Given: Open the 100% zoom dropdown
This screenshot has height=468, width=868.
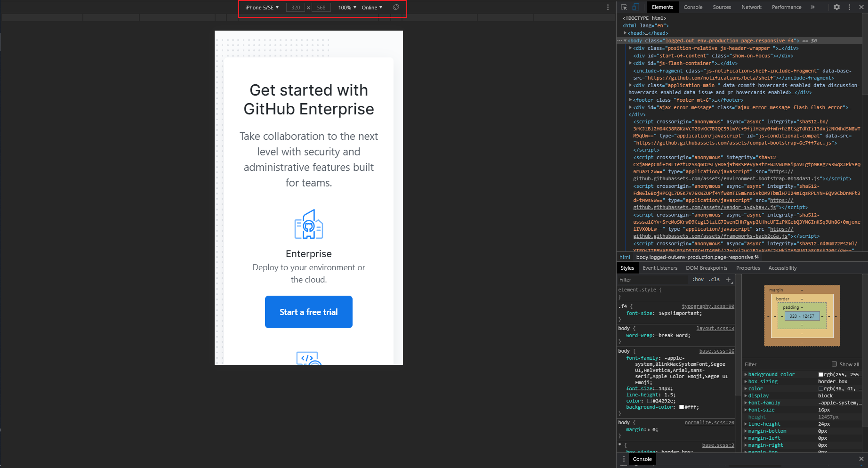Looking at the screenshot, I should point(347,8).
